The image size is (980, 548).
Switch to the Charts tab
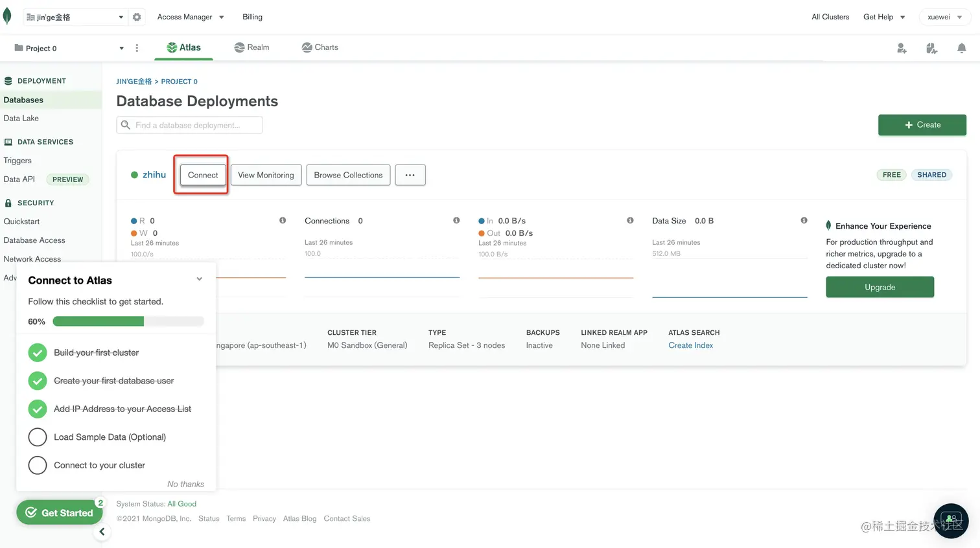[320, 47]
